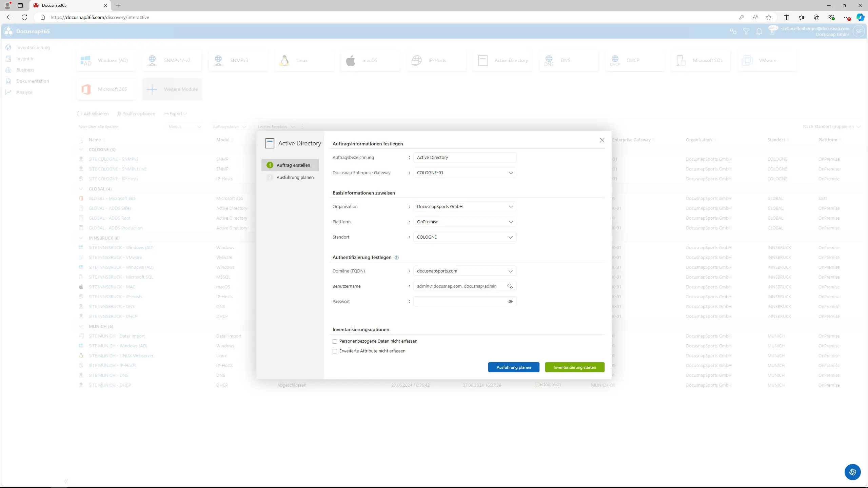868x488 pixels.
Task: Open the Microsoft 365 module icon
Action: point(86,89)
